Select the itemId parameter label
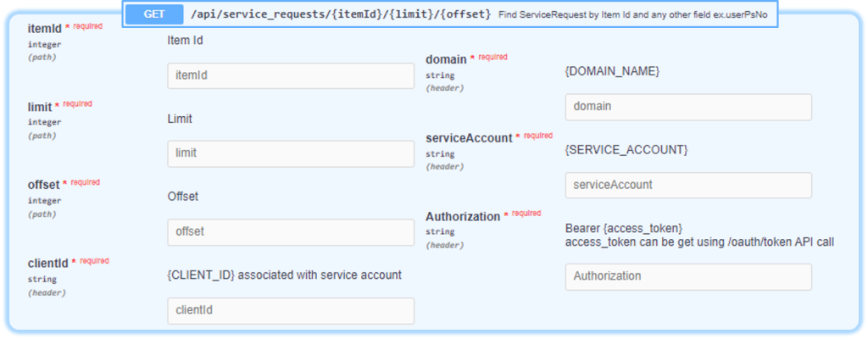Viewport: 868px width, 339px height. [44, 28]
